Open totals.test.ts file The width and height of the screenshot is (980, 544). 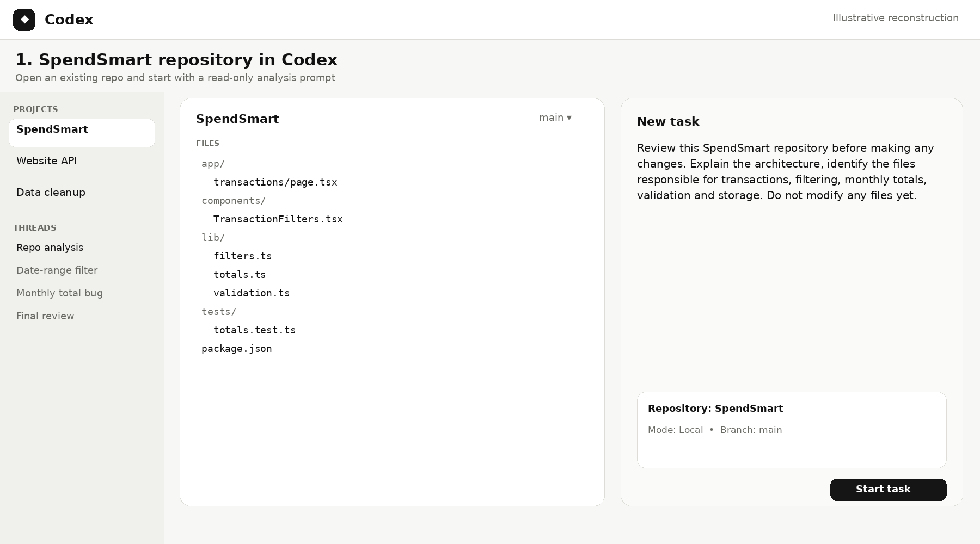(x=254, y=330)
